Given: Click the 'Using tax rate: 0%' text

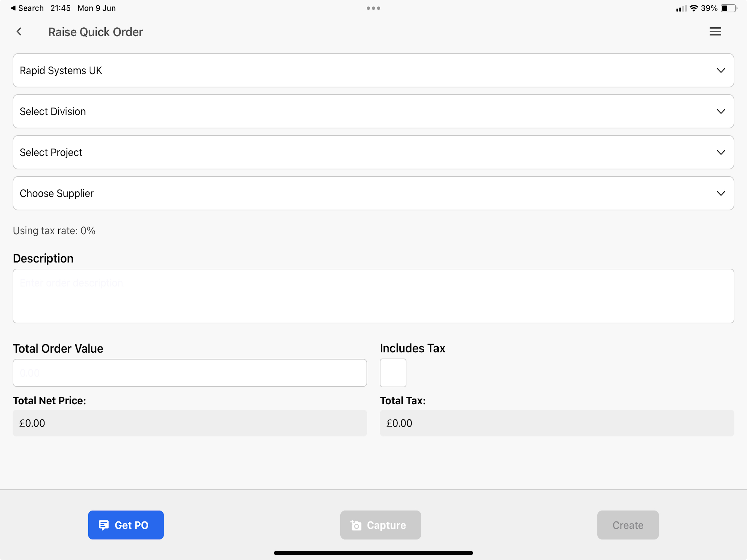Looking at the screenshot, I should click(54, 231).
